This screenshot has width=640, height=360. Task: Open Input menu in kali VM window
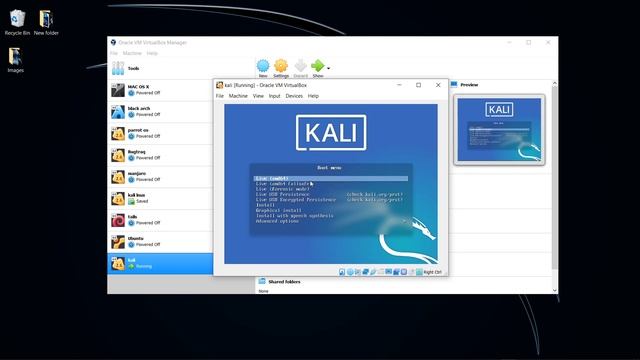pos(274,96)
